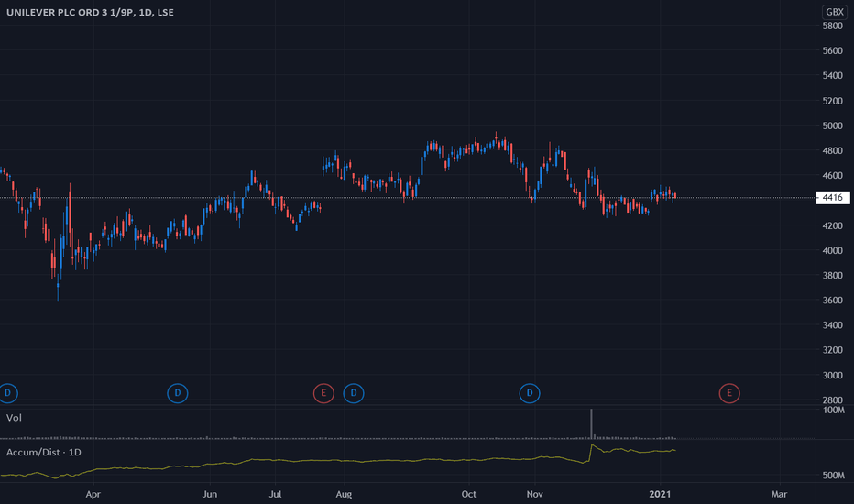Click the Apr label on time axis

[93, 494]
